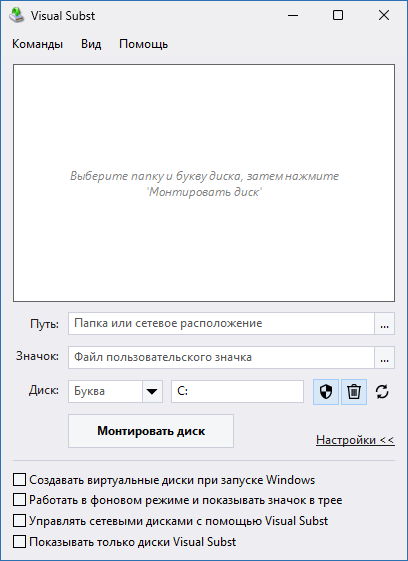Viewport: 408px width, 561px height.
Task: Enable creating virtual disks at Windows startup
Action: 19,479
